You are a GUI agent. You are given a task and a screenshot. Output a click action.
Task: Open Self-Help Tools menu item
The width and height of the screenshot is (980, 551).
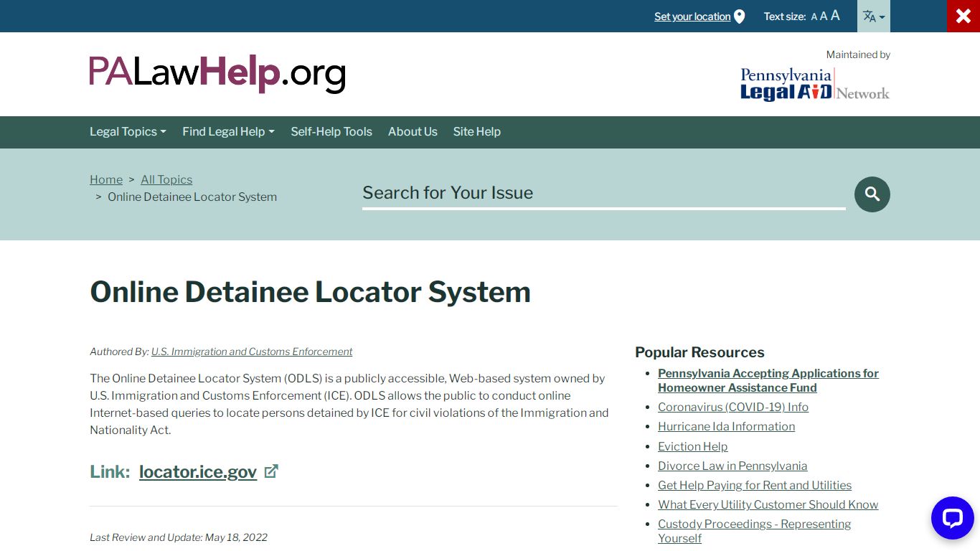coord(331,131)
